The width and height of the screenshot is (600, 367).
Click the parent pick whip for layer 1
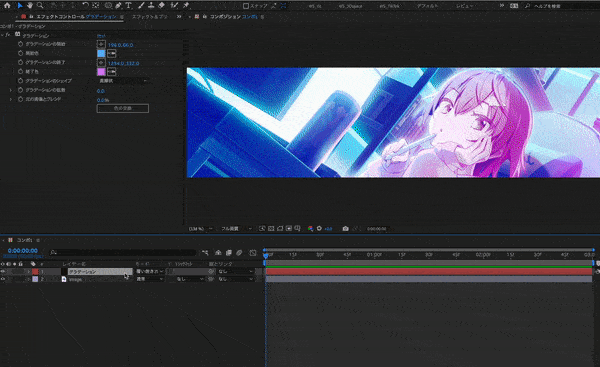click(211, 271)
